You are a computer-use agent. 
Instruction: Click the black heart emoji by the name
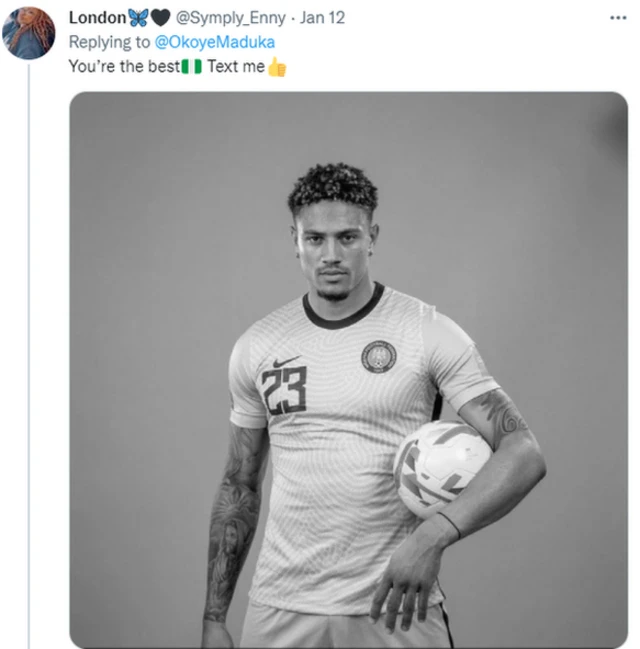point(160,18)
